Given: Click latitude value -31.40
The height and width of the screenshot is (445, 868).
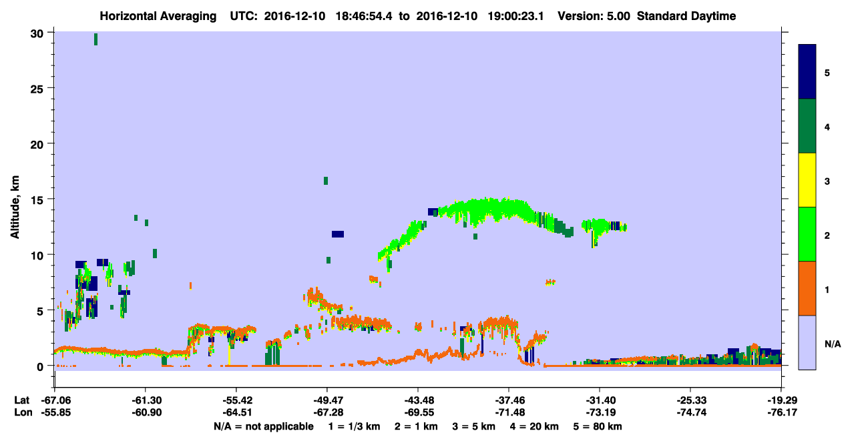Looking at the screenshot, I should [600, 400].
